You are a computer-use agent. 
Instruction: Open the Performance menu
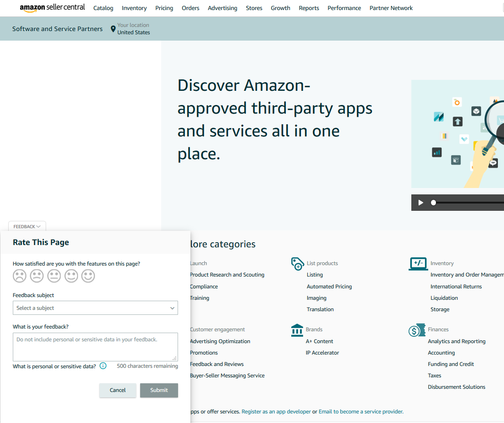point(344,8)
